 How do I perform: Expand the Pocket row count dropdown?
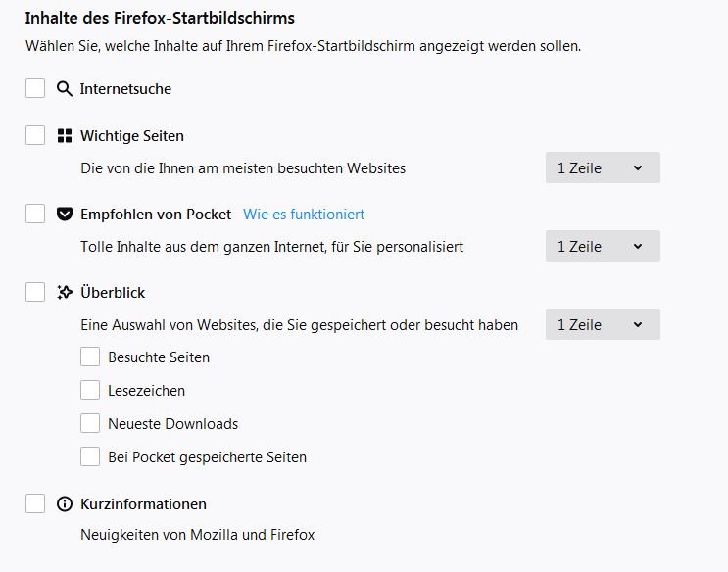pos(602,246)
